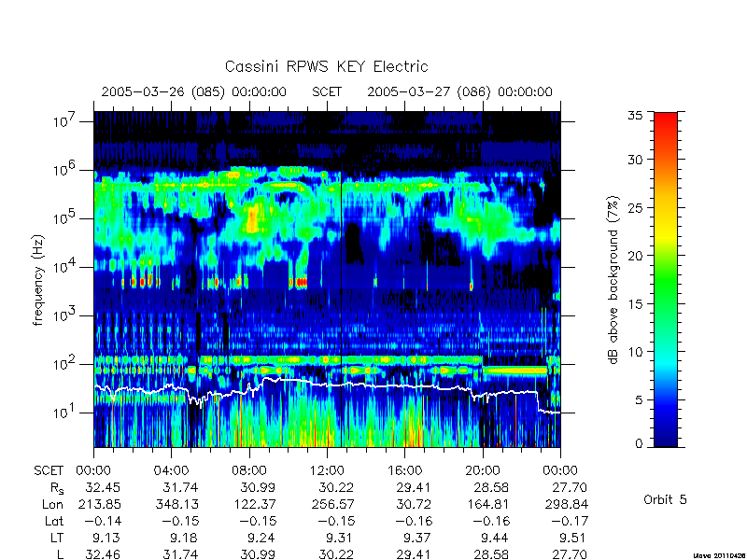Select the start date 2005-03-26 (085) 00:00:00
This screenshot has height=560, width=747.
[194, 91]
